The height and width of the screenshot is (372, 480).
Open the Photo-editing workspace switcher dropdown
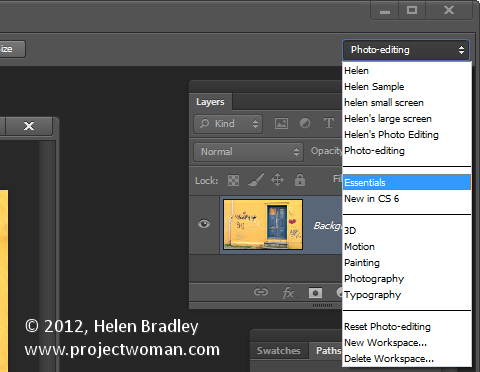[406, 50]
